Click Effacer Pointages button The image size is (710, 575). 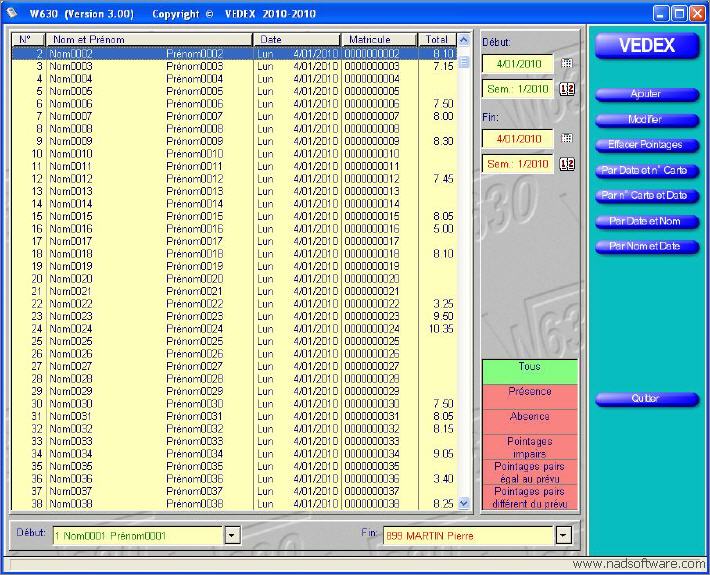pyautogui.click(x=647, y=145)
